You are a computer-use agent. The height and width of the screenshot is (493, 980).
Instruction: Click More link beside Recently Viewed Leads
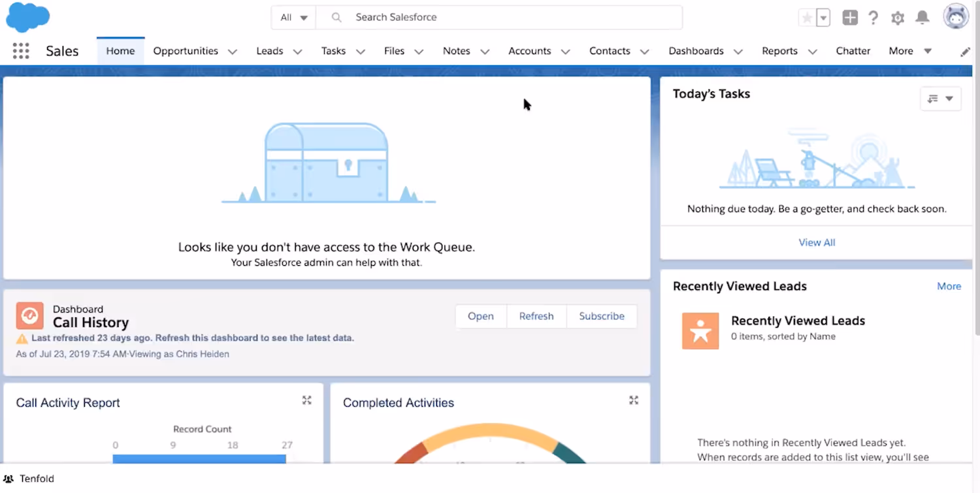949,286
